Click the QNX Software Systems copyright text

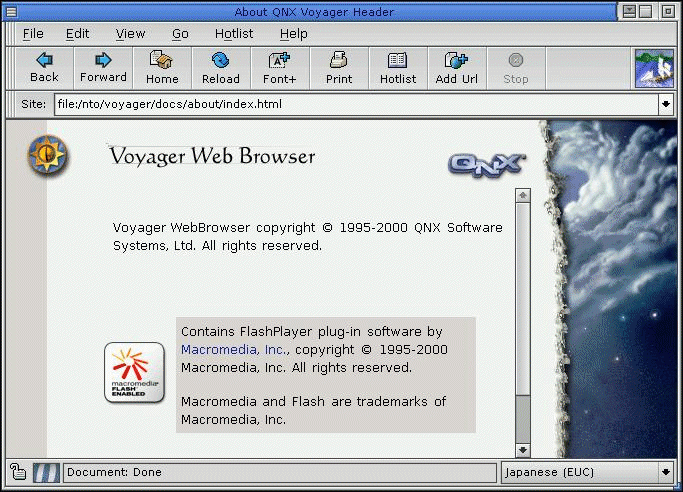tap(308, 236)
